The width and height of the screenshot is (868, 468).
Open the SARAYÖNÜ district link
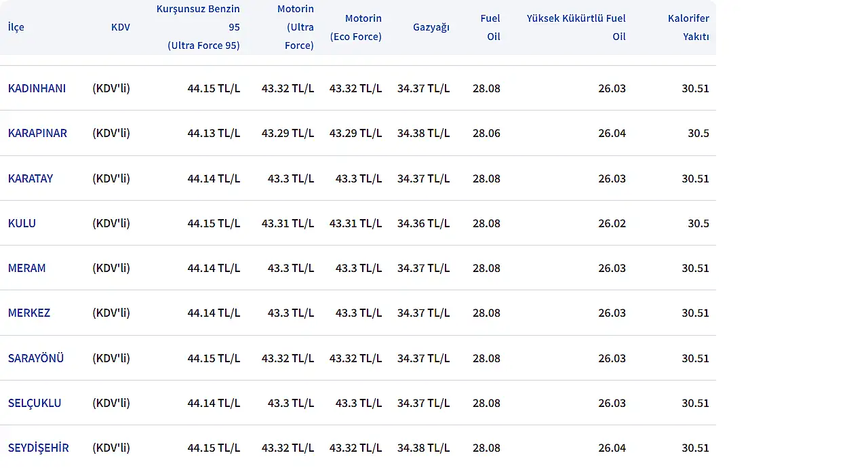click(36, 358)
